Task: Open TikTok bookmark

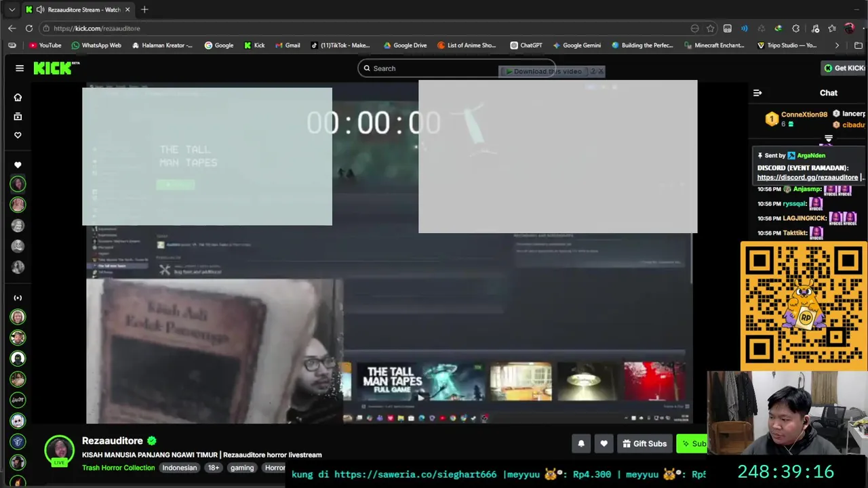Action: coord(340,45)
